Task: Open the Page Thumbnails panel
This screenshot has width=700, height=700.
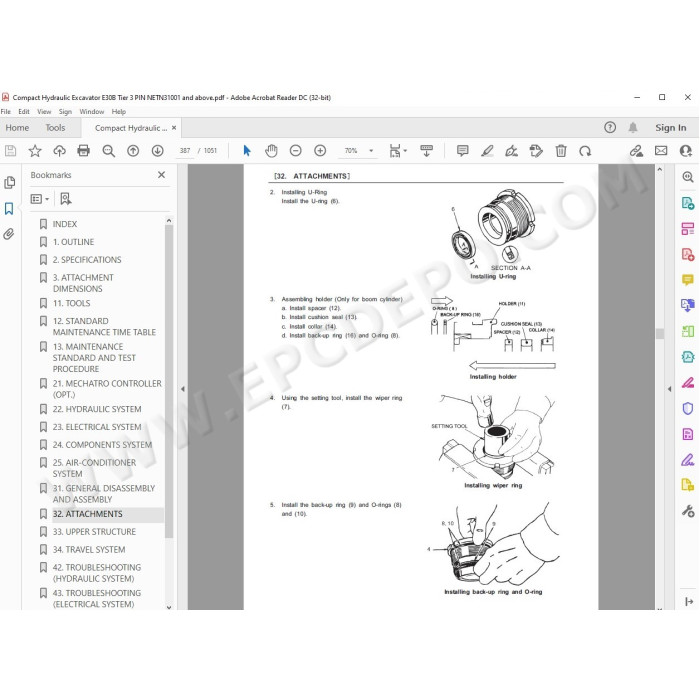Action: [9, 183]
